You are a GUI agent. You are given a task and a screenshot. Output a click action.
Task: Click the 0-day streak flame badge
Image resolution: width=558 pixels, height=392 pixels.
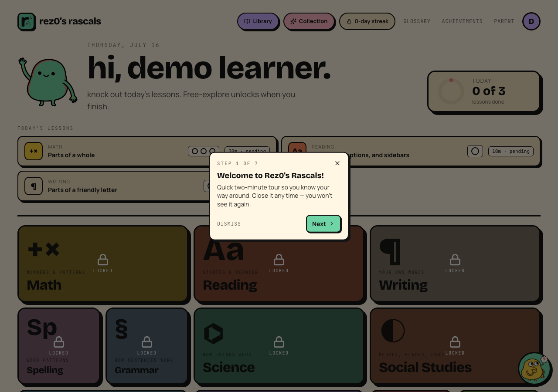(367, 21)
